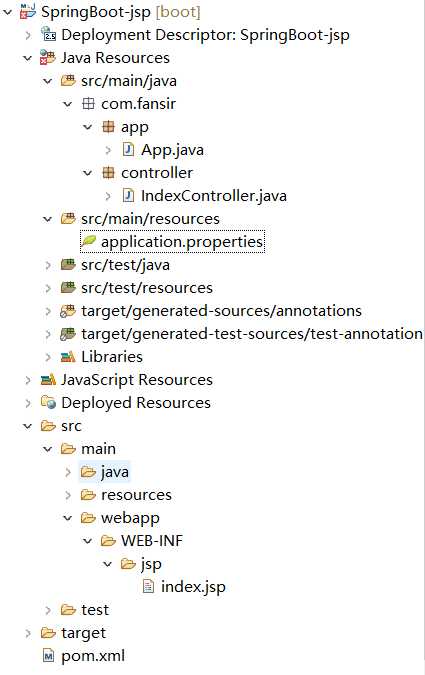Expand the src/test/java node
Screen dimensions: 425x675
(x=48, y=265)
